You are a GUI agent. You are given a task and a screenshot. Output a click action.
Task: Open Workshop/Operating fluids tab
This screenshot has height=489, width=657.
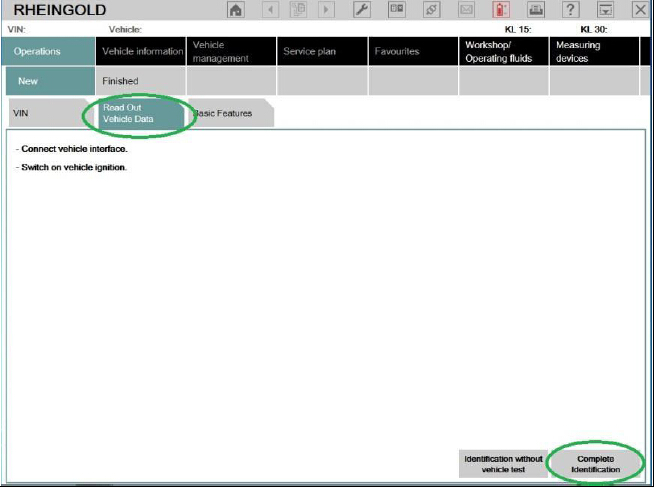[504, 51]
